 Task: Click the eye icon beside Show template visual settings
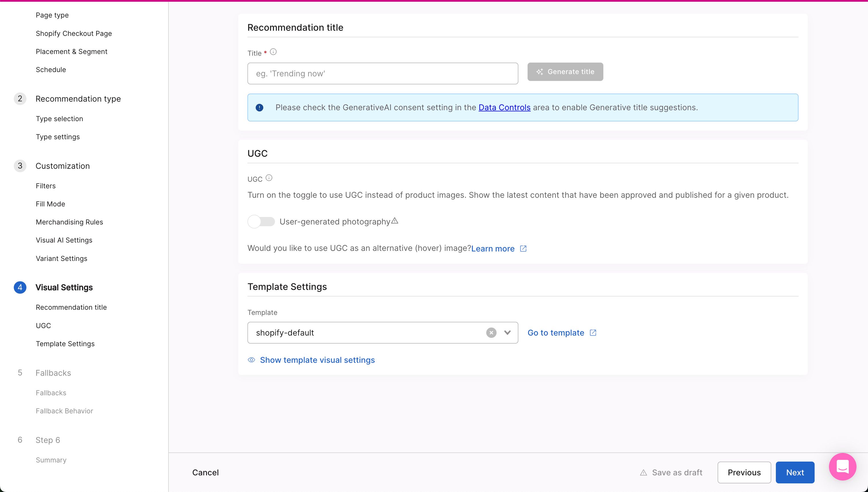[251, 360]
